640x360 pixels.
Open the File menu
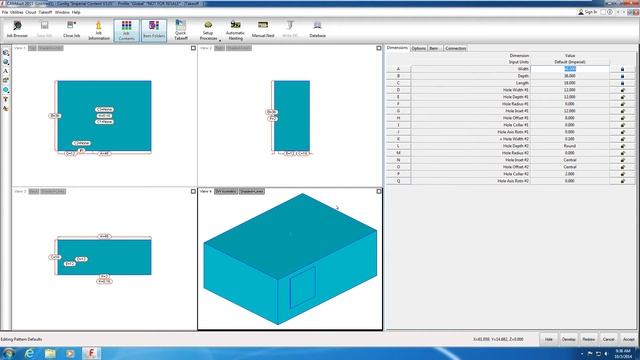coord(5,12)
